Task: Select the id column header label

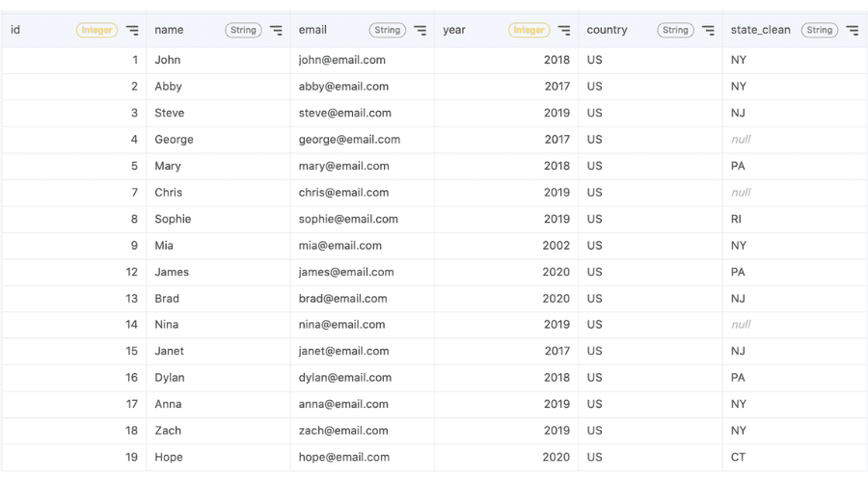Action: tap(15, 30)
